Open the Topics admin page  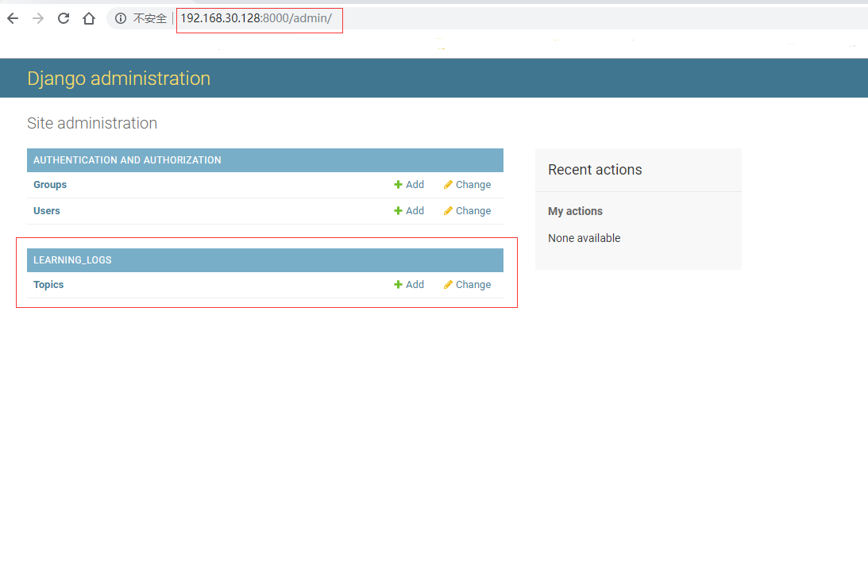click(x=48, y=284)
